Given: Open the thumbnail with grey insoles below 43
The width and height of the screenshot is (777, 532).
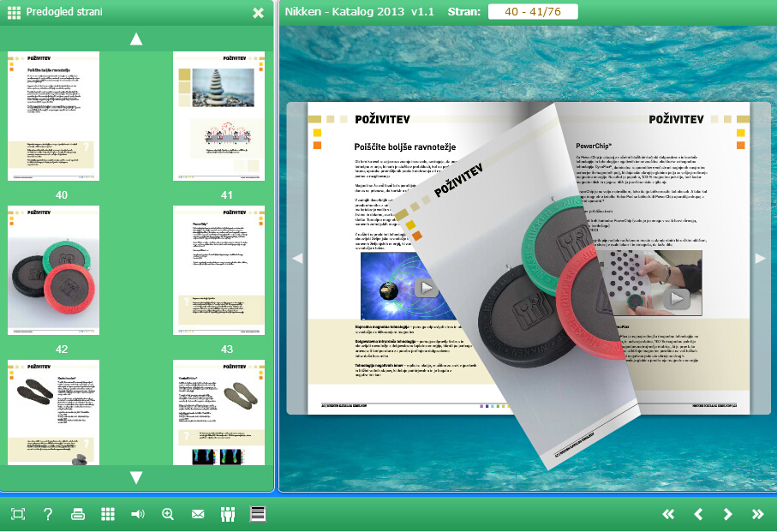Looking at the screenshot, I should [218, 413].
